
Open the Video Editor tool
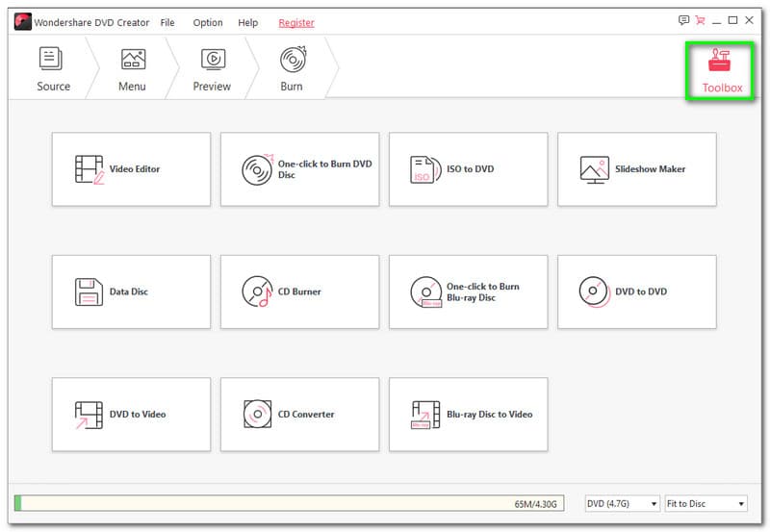131,169
